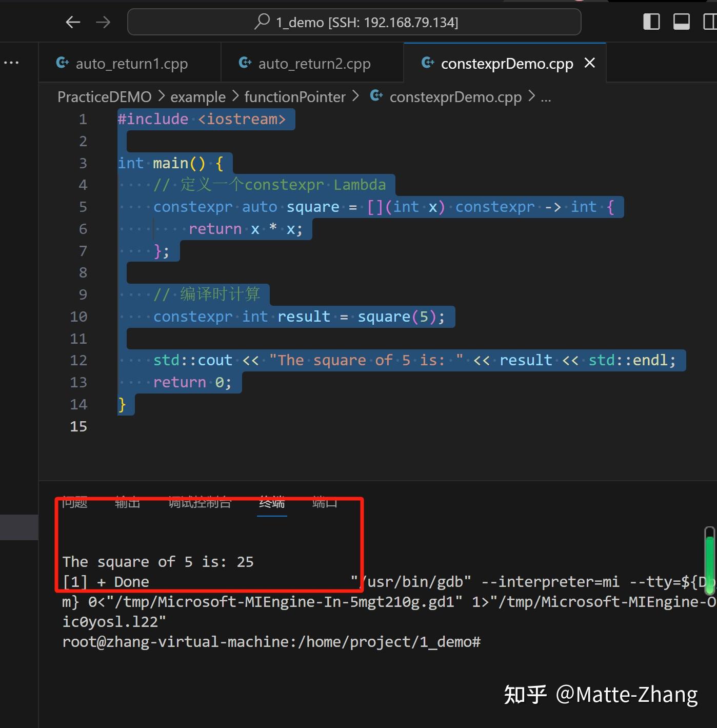Switch to the auto_return1.cpp tab
Screen dimensions: 717x728
132,63
